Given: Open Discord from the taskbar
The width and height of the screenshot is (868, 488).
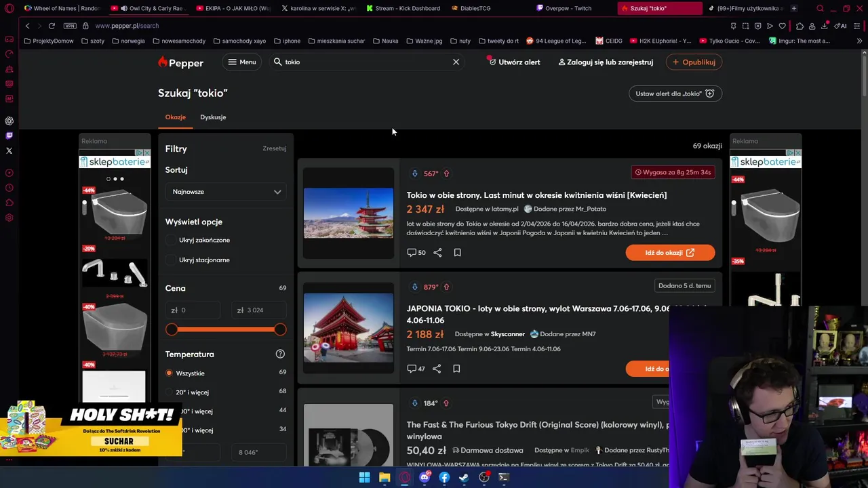Looking at the screenshot, I should coord(425,477).
